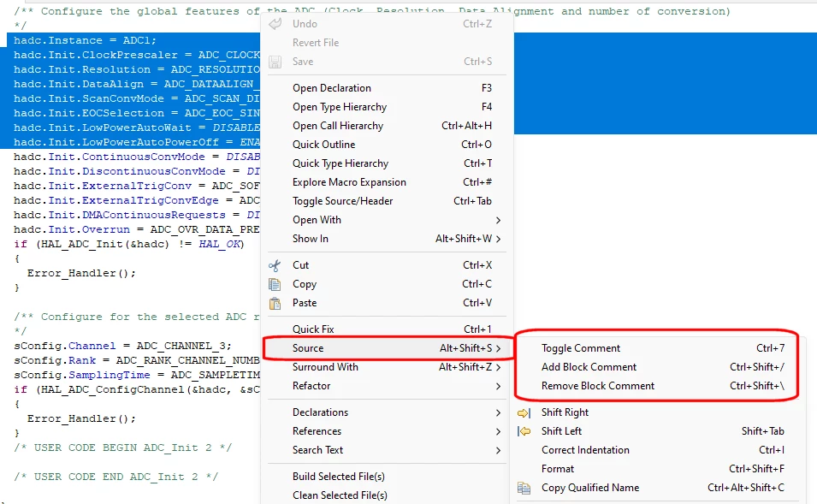This screenshot has height=504, width=817.
Task: Expand the Refactor submenu arrow
Action: (498, 386)
